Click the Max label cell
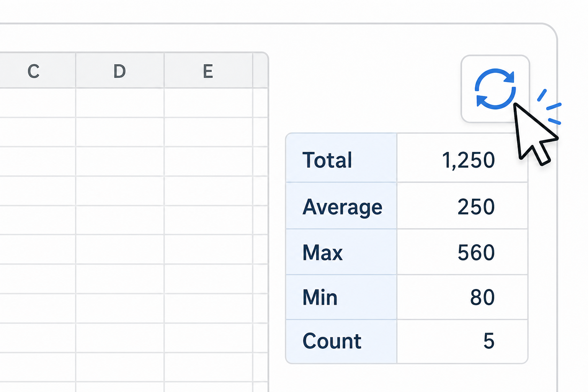The height and width of the screenshot is (392, 588). coord(341,252)
